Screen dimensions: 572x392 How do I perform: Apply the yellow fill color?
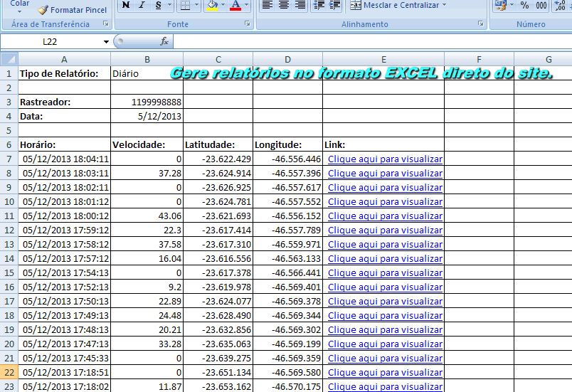(211, 5)
